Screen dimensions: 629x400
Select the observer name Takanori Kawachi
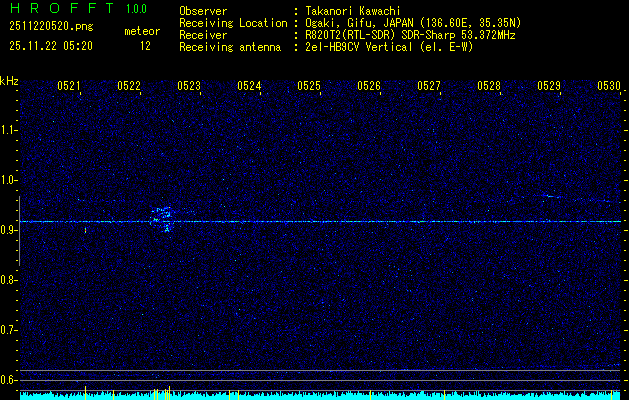(x=353, y=11)
